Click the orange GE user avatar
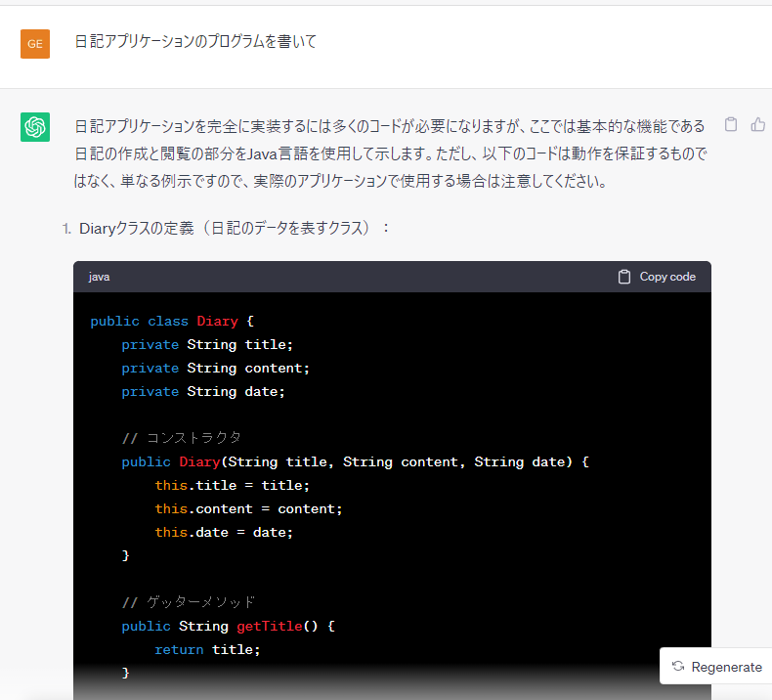The width and height of the screenshot is (772, 700). [x=35, y=43]
